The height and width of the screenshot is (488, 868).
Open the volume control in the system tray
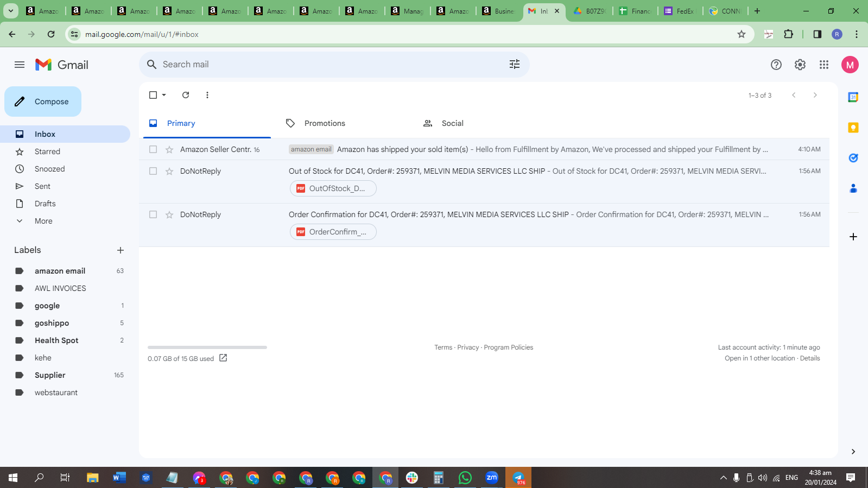pyautogui.click(x=763, y=478)
